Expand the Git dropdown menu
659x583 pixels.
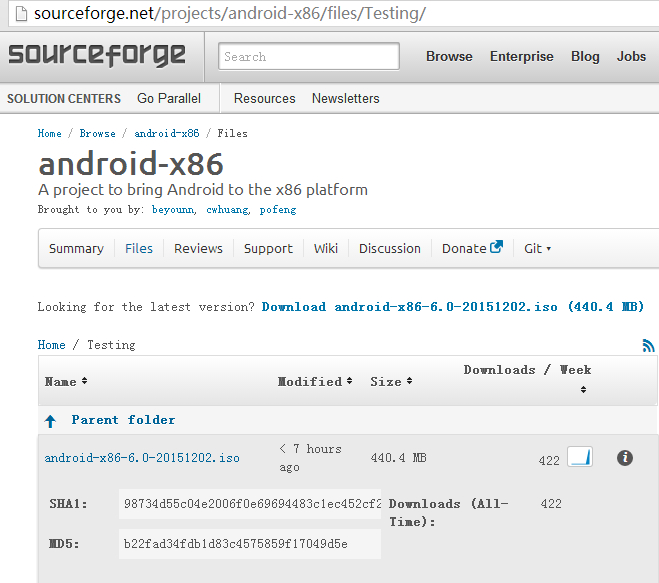[537, 248]
